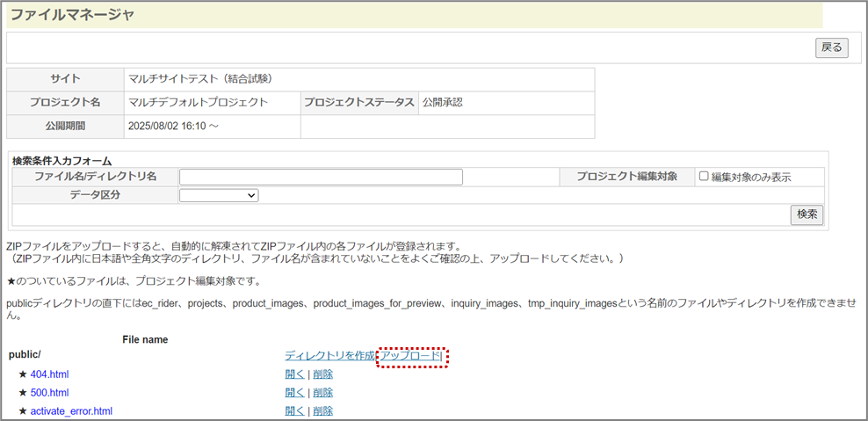Click the 検索 search button
Viewport: 868px width, 421px height.
pyautogui.click(x=807, y=214)
